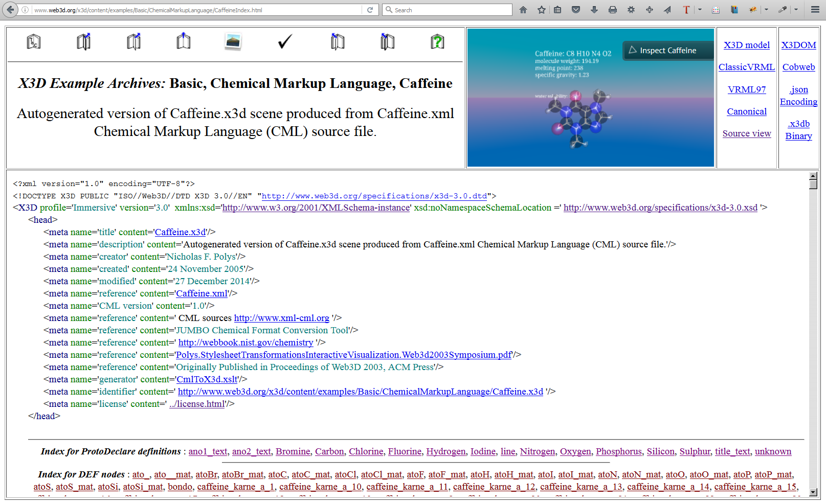
Task: Click the printer icon in toolbar
Action: point(613,10)
